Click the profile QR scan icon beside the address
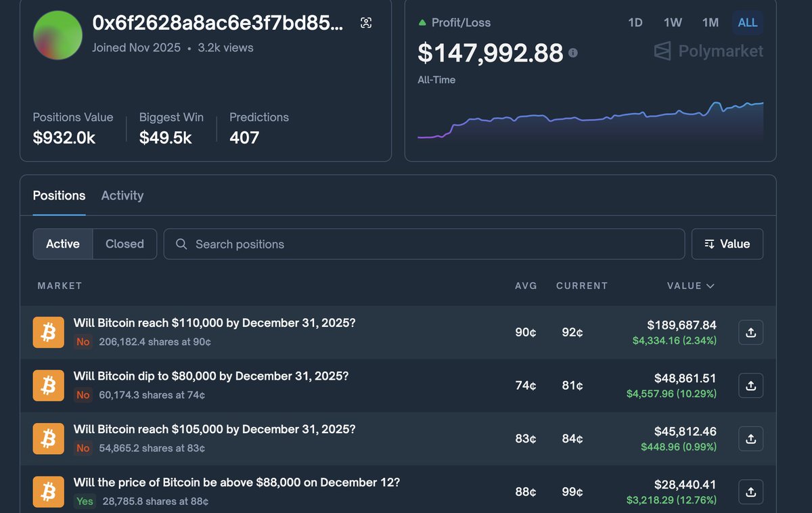The image size is (812, 513). pyautogui.click(x=365, y=22)
